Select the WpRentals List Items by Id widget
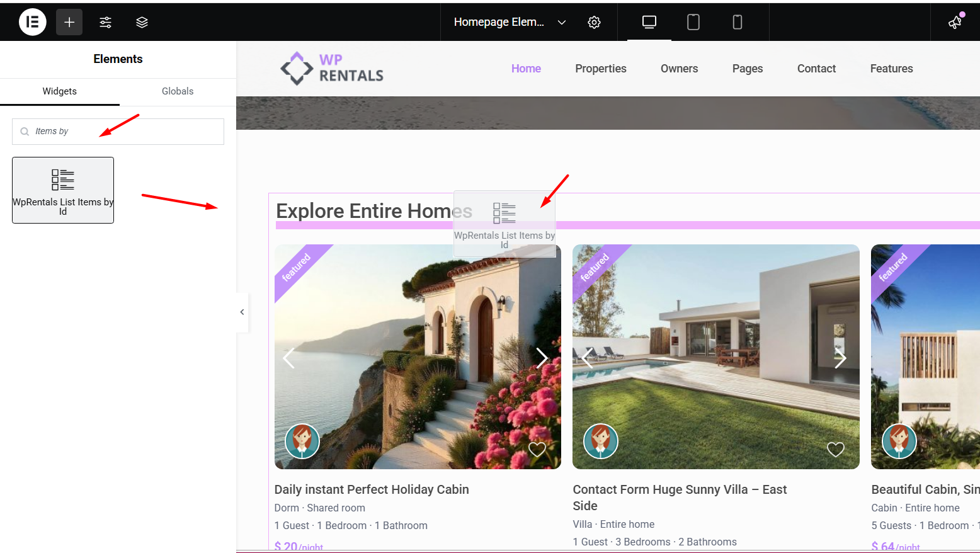The image size is (980, 553). [63, 190]
